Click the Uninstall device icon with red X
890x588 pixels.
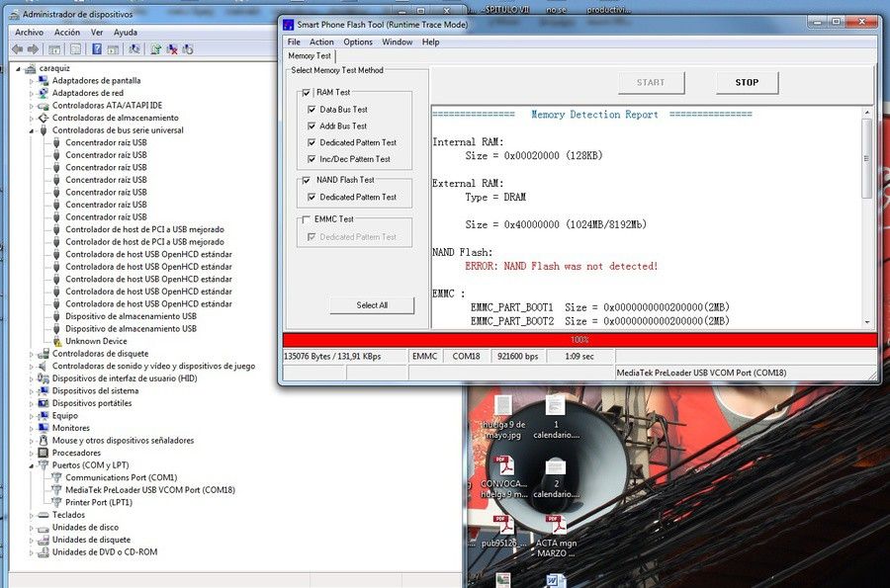pos(171,49)
